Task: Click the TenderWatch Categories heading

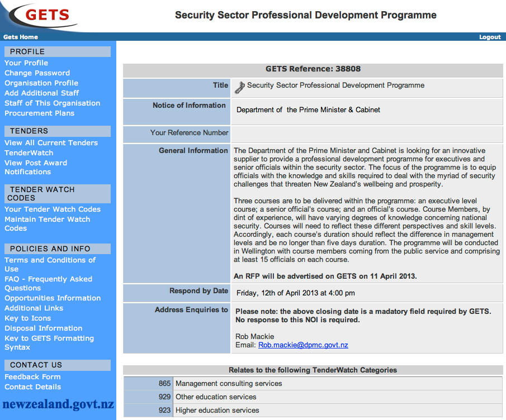Action: click(313, 370)
